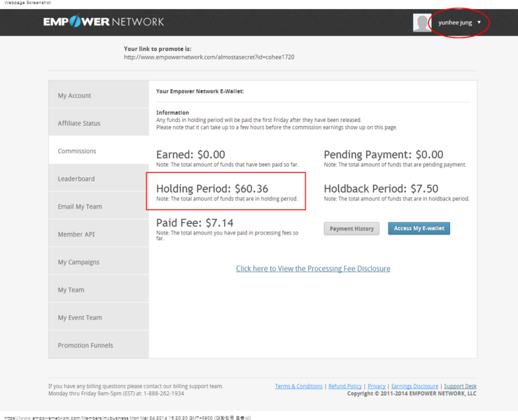The height and width of the screenshot is (420, 518).
Task: Click the Access My E-wallet button
Action: pyautogui.click(x=419, y=228)
